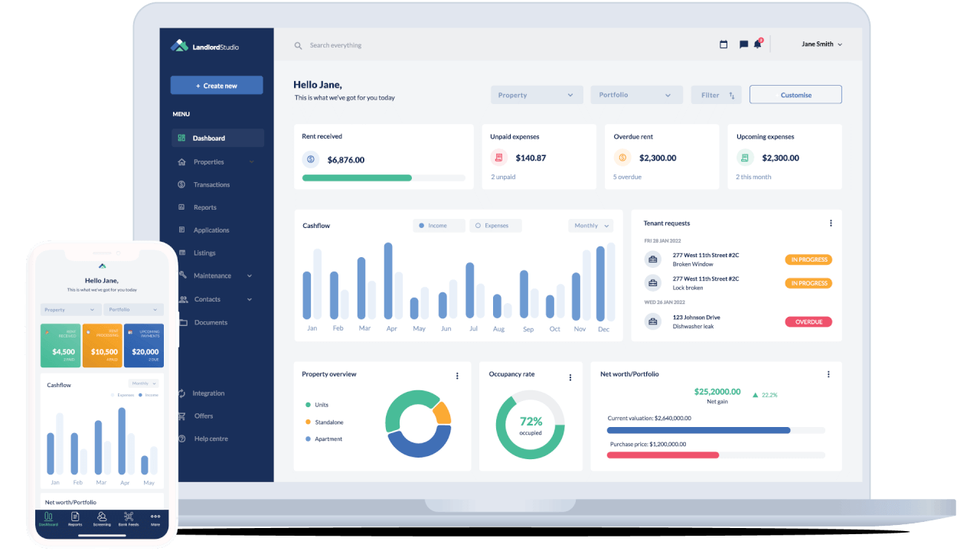The width and height of the screenshot is (980, 551).
Task: Click the Customise button
Action: tap(795, 94)
